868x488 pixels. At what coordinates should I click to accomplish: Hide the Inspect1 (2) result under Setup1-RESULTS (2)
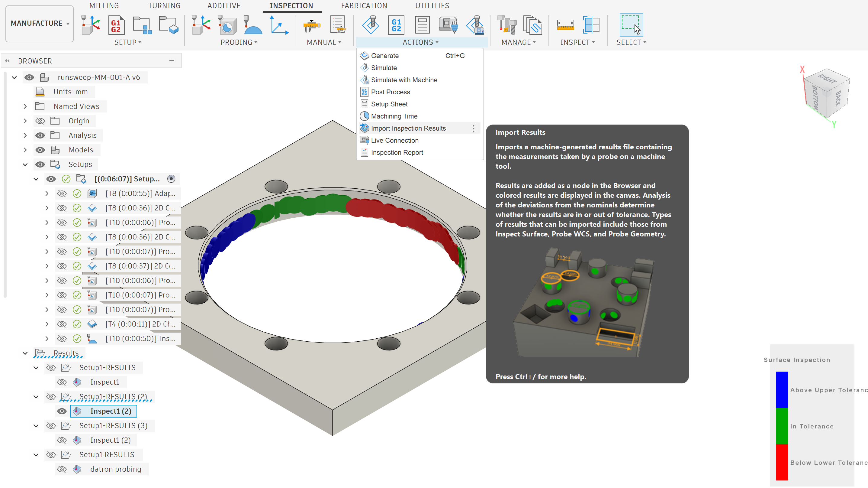pyautogui.click(x=62, y=411)
